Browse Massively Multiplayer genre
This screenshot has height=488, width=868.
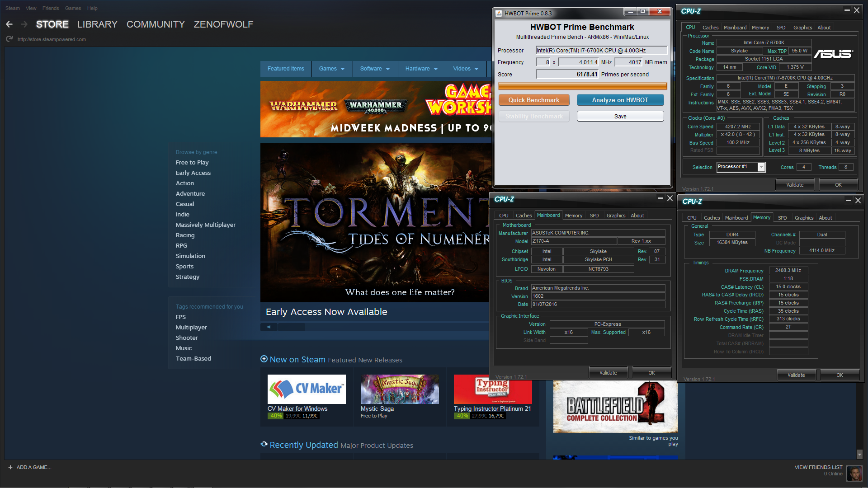pyautogui.click(x=206, y=225)
